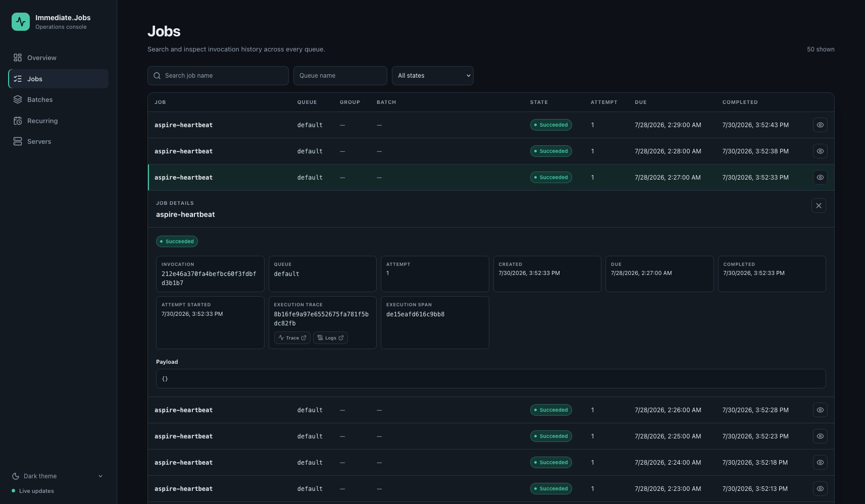Viewport: 865px width, 504px height.
Task: Click the DUE column header
Action: pyautogui.click(x=641, y=102)
